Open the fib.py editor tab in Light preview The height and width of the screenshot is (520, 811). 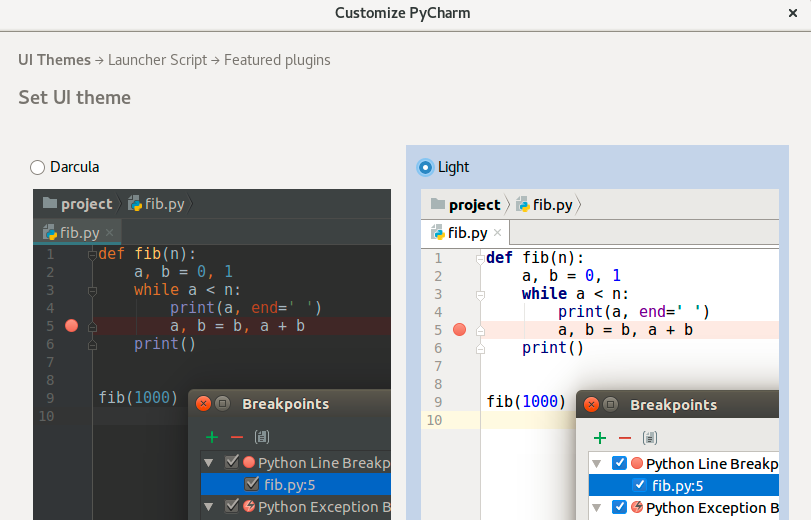click(x=465, y=233)
